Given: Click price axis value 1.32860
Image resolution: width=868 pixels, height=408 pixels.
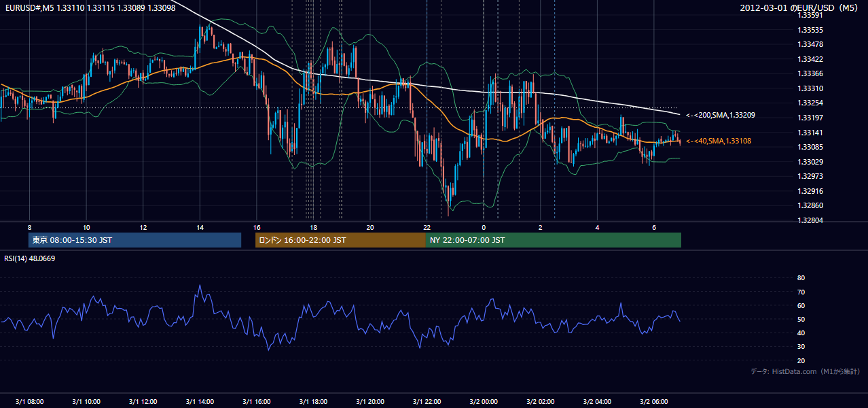Looking at the screenshot, I should pyautogui.click(x=810, y=205).
